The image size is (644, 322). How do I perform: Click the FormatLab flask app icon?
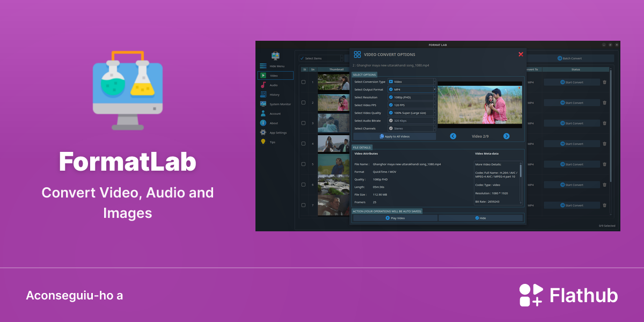128,90
